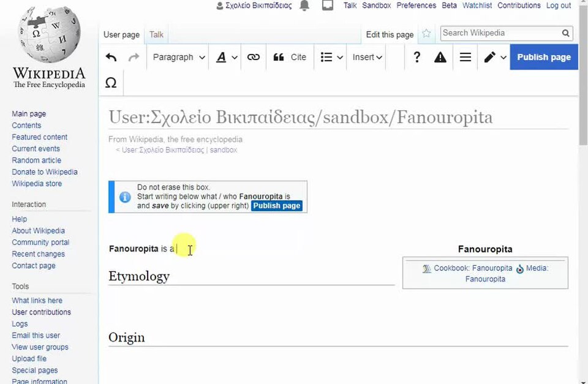Click the Cite quotation-mark button

tap(290, 58)
